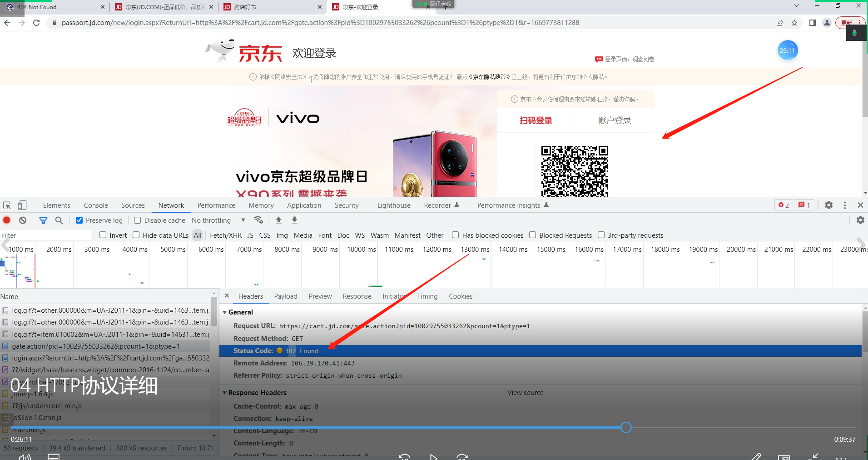Click the browser address bar URL
This screenshot has height=460, width=868.
(320, 23)
